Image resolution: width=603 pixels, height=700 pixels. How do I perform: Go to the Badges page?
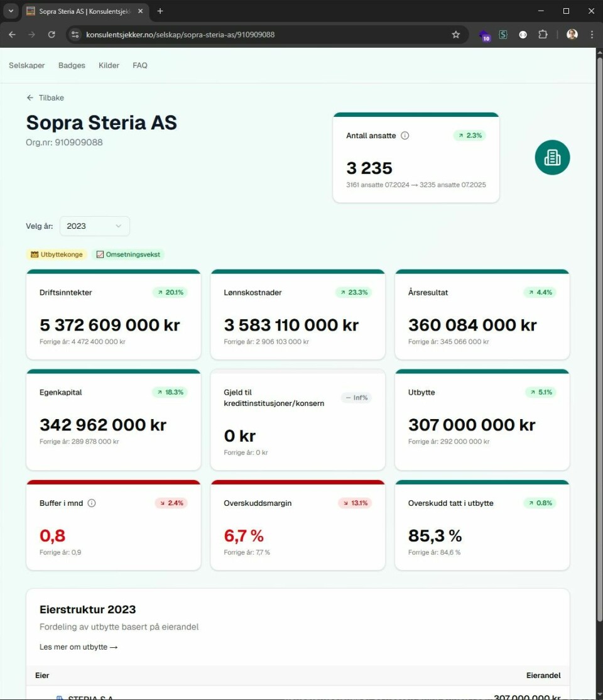[72, 65]
